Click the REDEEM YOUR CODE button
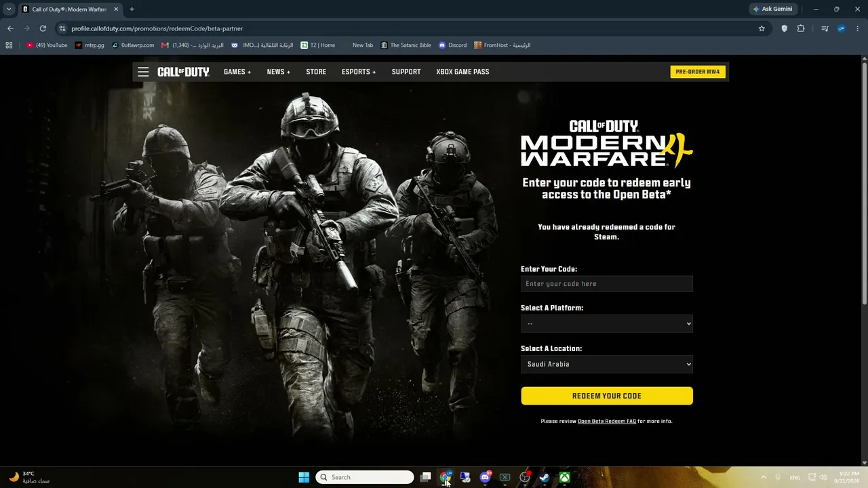The width and height of the screenshot is (868, 488). (x=607, y=396)
